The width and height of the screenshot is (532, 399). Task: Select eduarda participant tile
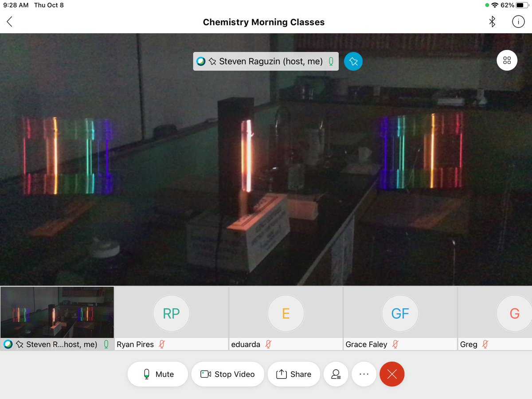point(286,318)
